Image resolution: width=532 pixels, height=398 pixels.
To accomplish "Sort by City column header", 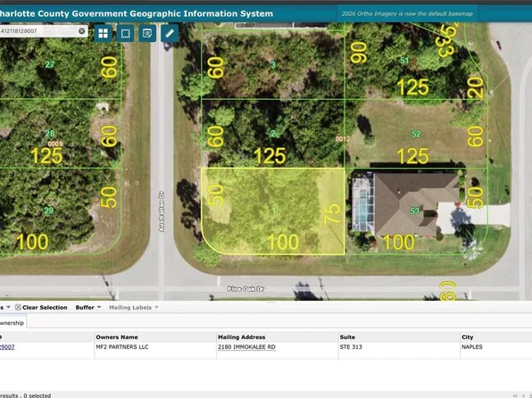I will tap(467, 337).
